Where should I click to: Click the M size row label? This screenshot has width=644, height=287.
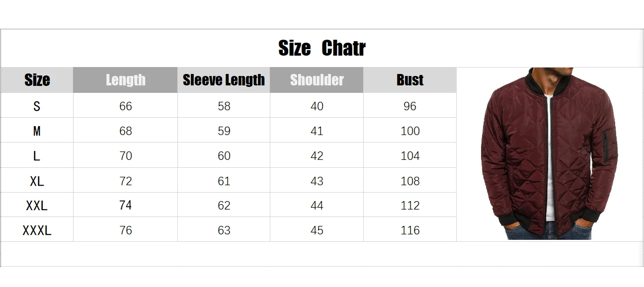37,131
